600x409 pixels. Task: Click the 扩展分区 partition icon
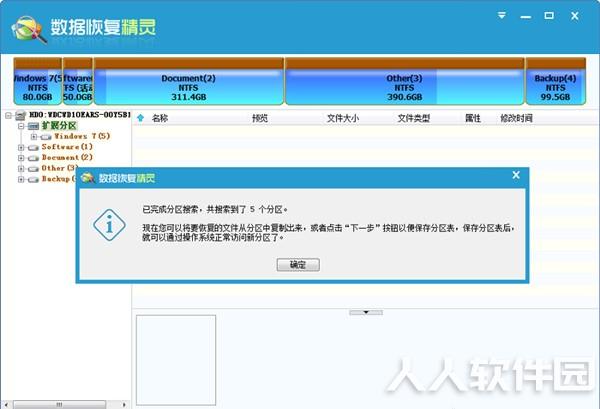(34, 125)
